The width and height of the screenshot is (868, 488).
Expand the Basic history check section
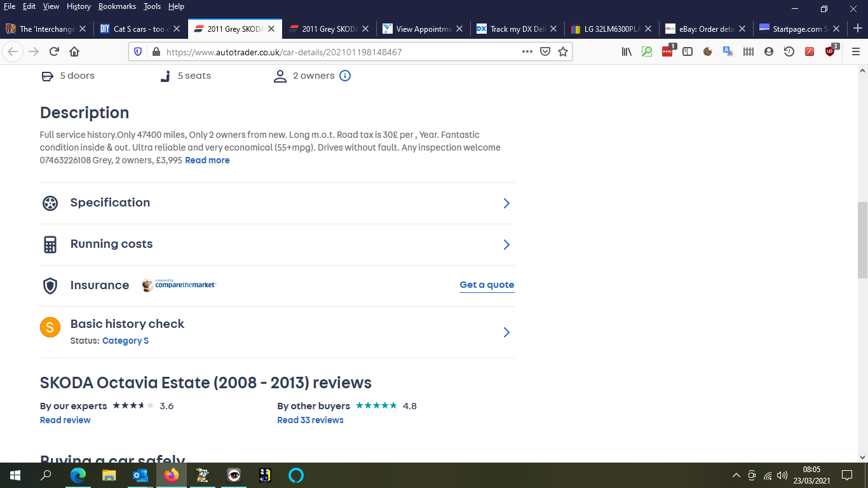(276, 332)
